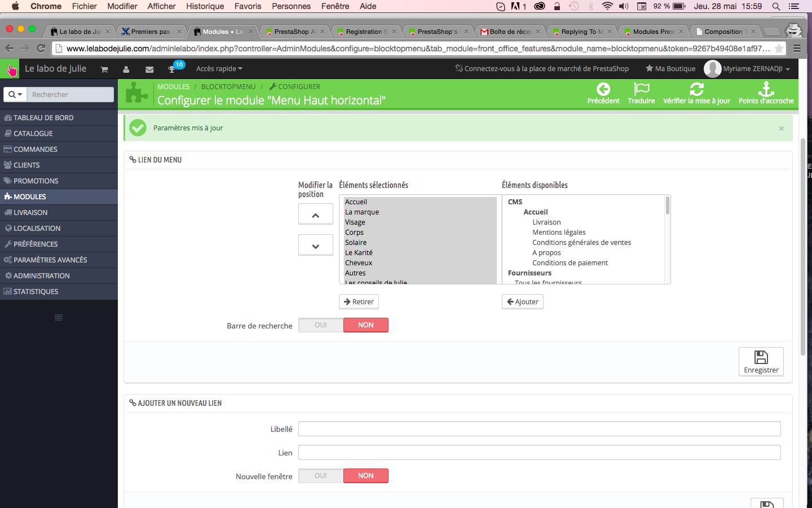Open MODULES breadcrumb link
812x508 pixels.
tap(174, 87)
